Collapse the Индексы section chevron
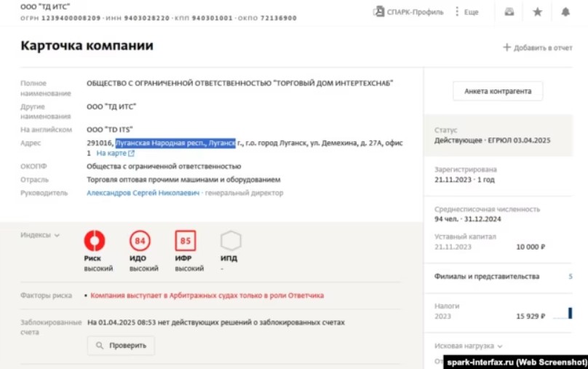Screen dimensions: 588x369 57,235
